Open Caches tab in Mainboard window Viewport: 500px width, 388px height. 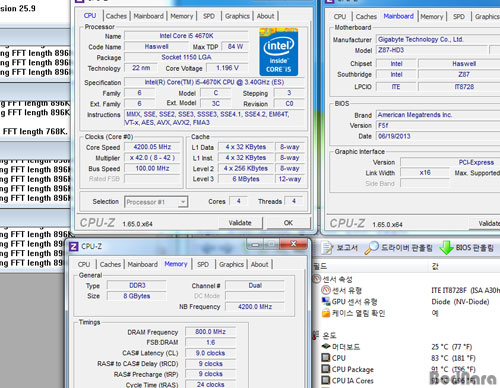pos(366,16)
